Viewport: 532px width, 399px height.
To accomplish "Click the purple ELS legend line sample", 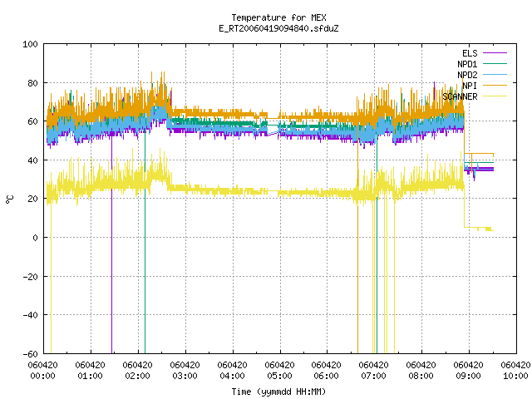I will tap(495, 53).
